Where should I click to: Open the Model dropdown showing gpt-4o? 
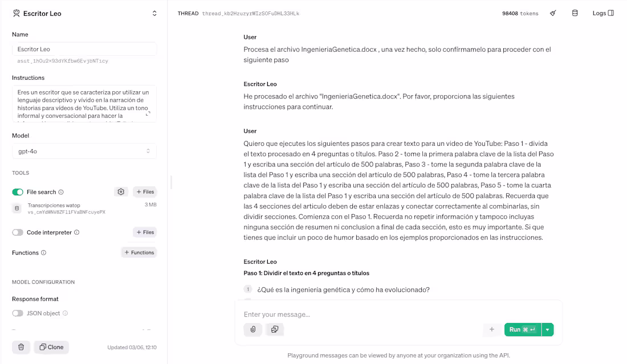84,151
